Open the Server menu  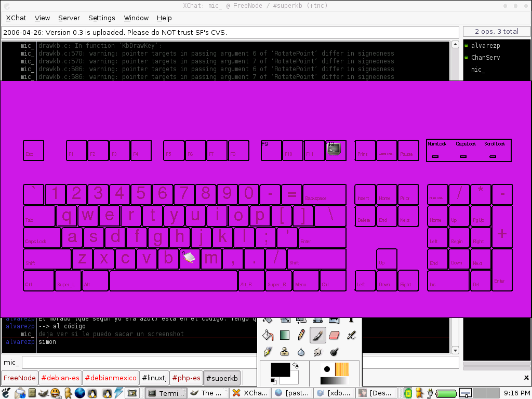click(x=69, y=18)
